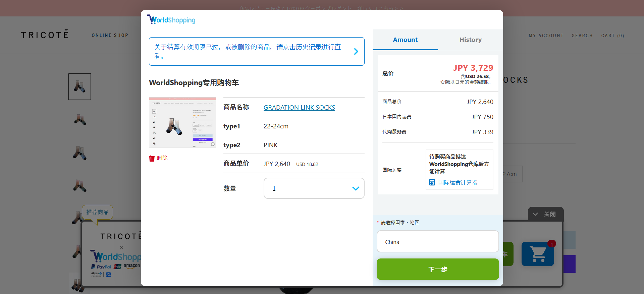Viewport: 644px width, 294px height.
Task: Click the TRICOTÉ site logo
Action: tap(45, 35)
